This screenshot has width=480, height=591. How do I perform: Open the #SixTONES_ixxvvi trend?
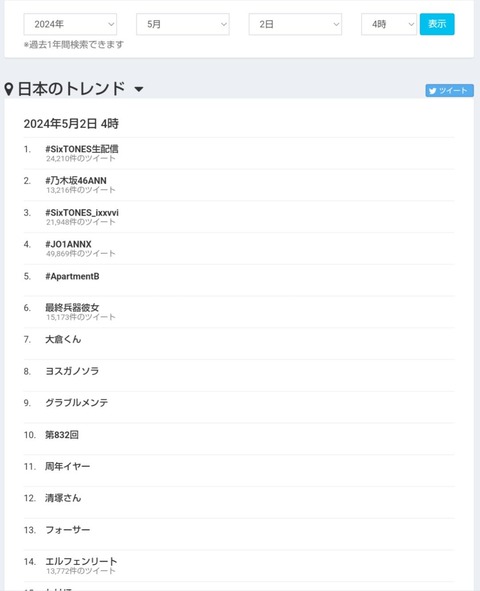[82, 213]
